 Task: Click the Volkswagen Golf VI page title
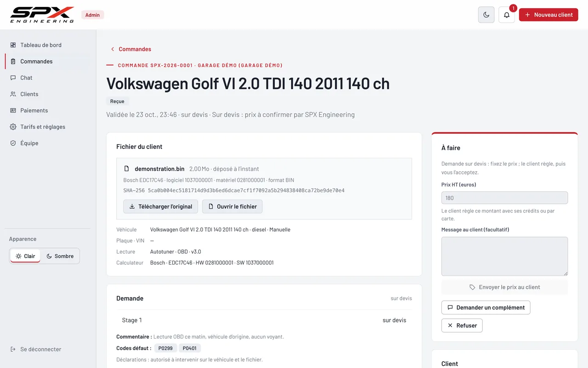pos(248,83)
